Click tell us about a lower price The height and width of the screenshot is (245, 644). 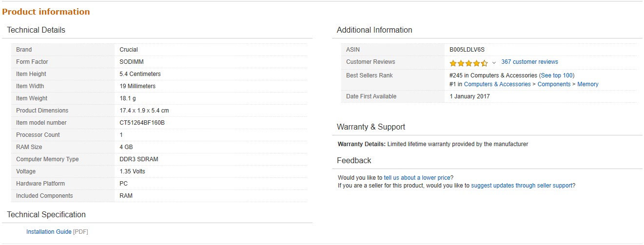417,178
